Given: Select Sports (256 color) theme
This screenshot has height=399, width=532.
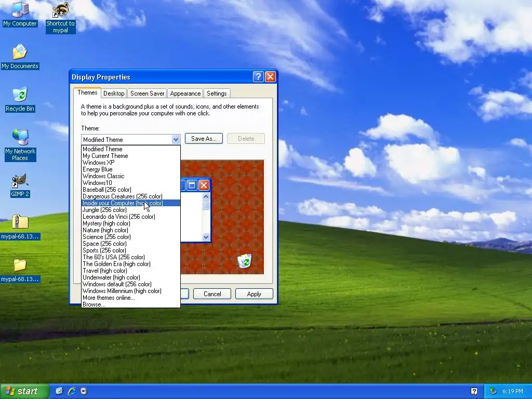Looking at the screenshot, I should click(130, 250).
